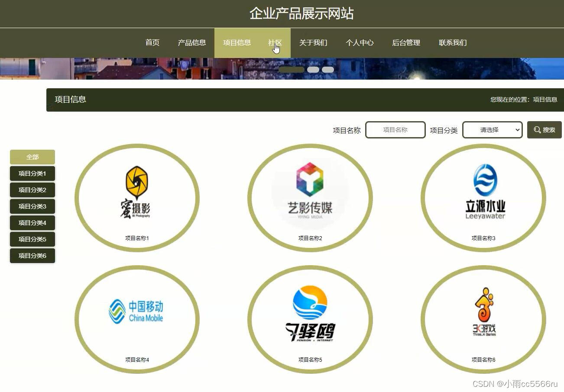This screenshot has height=392, width=564.
Task: Switch to the 社区 navigation tab
Action: tap(275, 42)
